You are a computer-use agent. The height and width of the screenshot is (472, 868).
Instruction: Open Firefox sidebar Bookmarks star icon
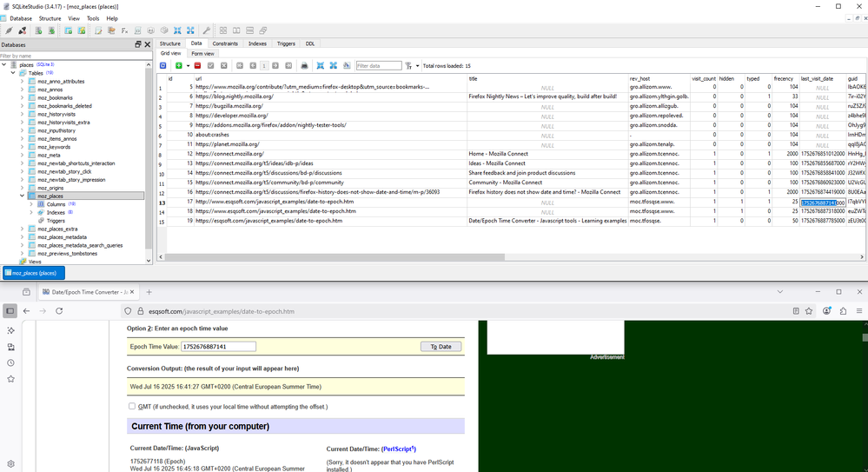pos(10,379)
